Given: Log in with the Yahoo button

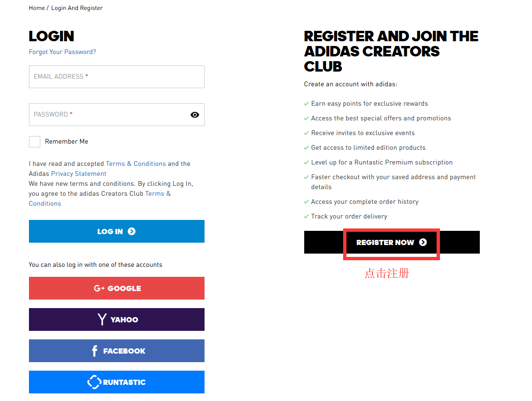Looking at the screenshot, I should pyautogui.click(x=117, y=319).
